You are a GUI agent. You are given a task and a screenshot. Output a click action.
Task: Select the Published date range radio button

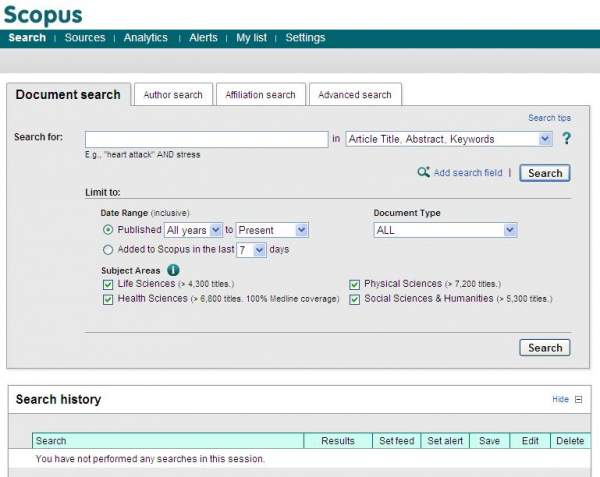pyautogui.click(x=108, y=230)
